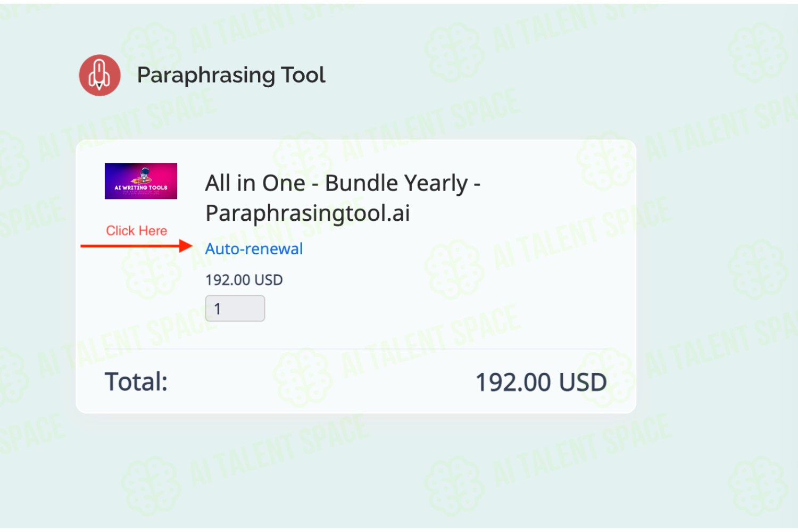Screen dimensions: 798x532
Task: Select the 192.00 USD total amount
Action: (x=541, y=382)
